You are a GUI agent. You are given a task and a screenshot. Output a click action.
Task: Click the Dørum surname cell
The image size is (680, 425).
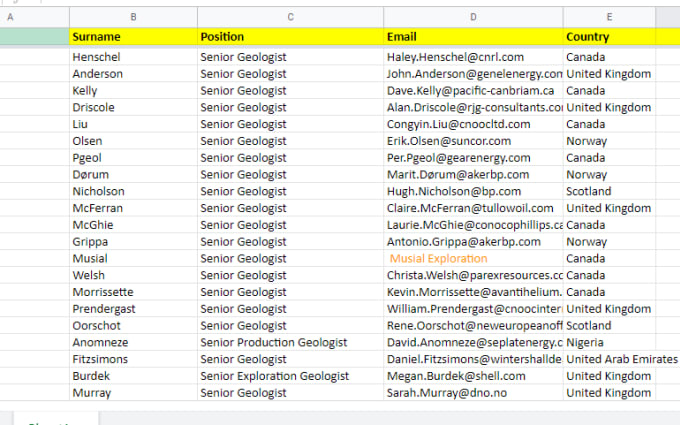point(133,174)
